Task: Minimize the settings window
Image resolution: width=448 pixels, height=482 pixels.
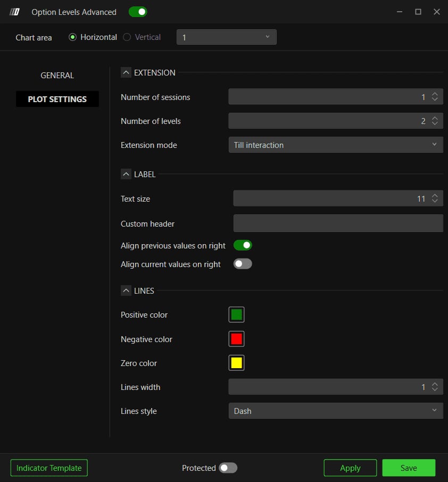Action: pos(400,12)
